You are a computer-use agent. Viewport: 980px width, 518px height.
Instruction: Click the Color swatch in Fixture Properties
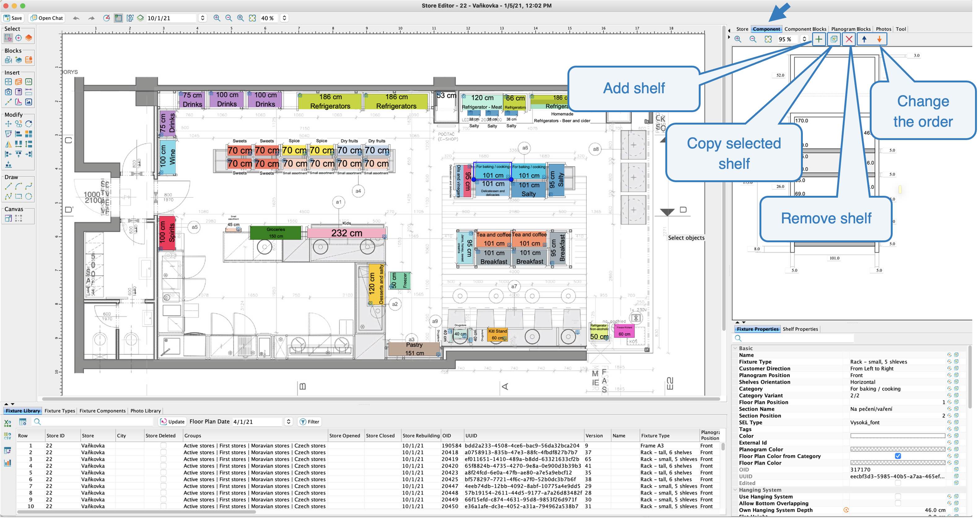tap(897, 436)
